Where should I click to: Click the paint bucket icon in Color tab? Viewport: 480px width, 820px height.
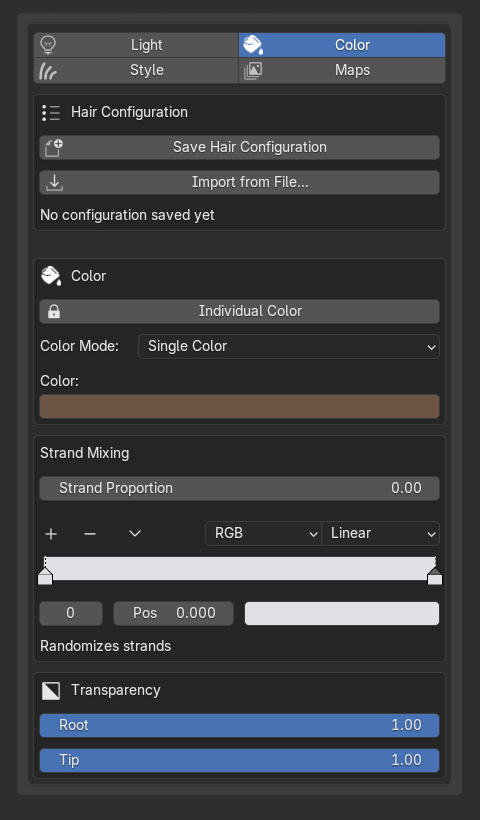pyautogui.click(x=253, y=45)
